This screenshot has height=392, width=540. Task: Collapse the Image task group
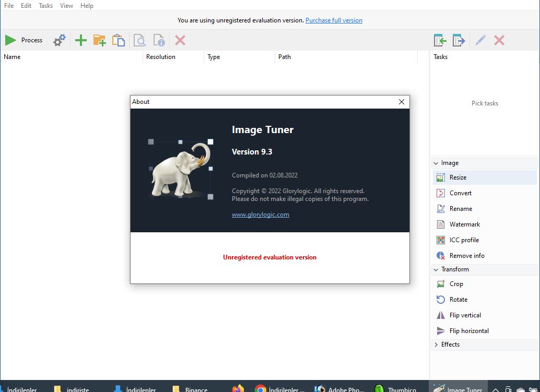click(x=436, y=163)
